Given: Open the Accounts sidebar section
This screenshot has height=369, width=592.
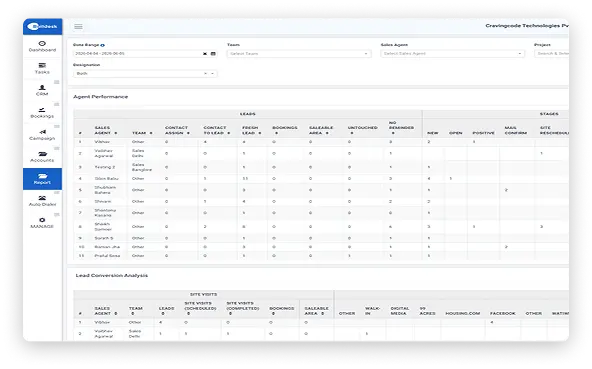Looking at the screenshot, I should [x=42, y=157].
